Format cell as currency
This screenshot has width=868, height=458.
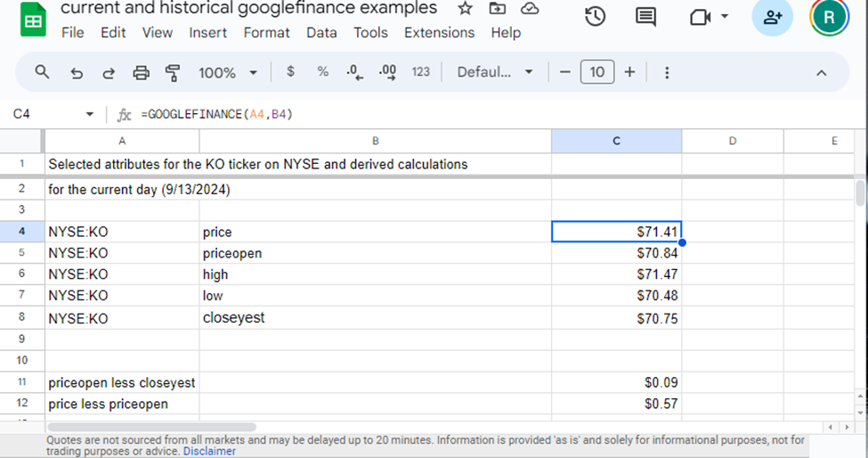[x=290, y=71]
